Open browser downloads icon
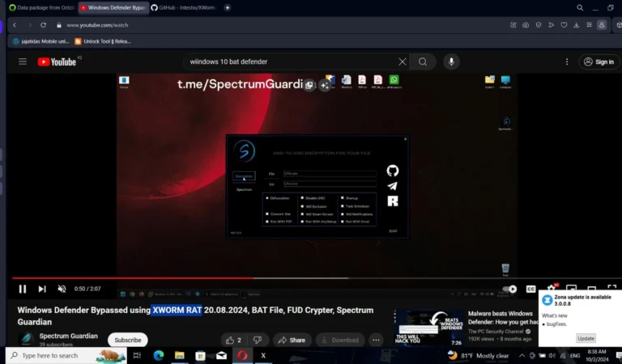Image resolution: width=622 pixels, height=364 pixels. click(x=577, y=25)
